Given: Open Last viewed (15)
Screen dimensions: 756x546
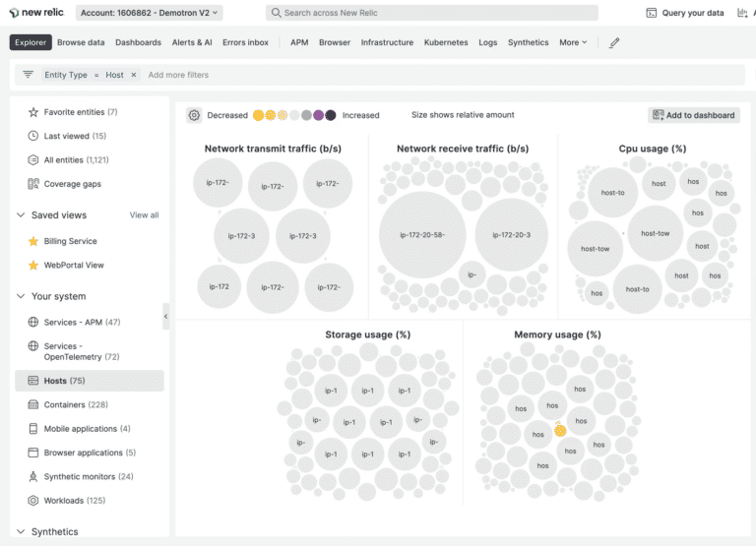Looking at the screenshot, I should point(75,136).
